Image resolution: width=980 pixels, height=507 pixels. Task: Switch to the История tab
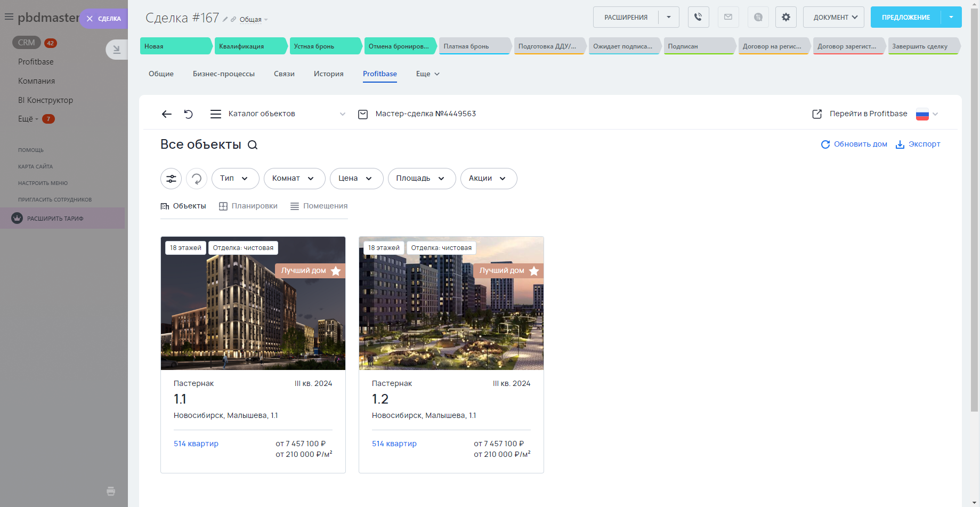pos(328,74)
